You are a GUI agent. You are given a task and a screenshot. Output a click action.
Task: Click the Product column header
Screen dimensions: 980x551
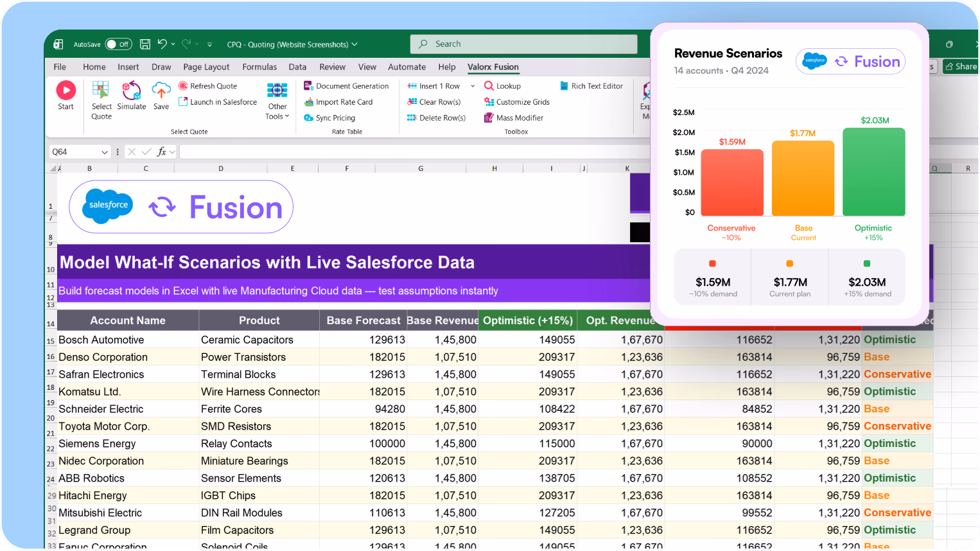(259, 320)
